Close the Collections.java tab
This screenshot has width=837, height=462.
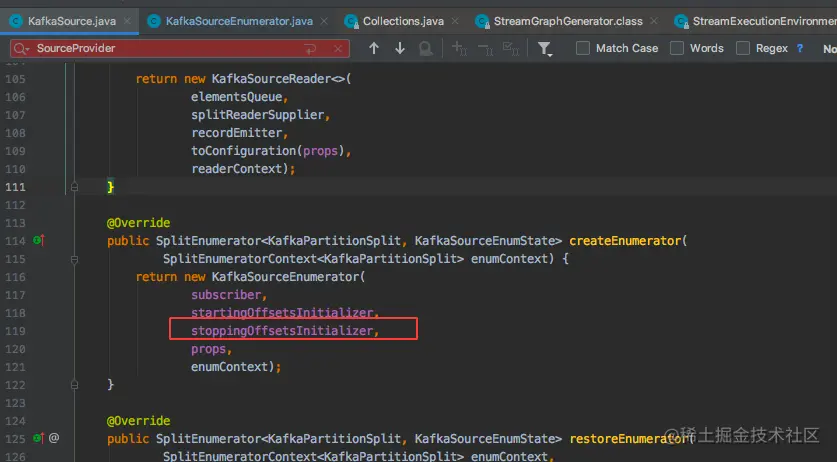pyautogui.click(x=455, y=21)
